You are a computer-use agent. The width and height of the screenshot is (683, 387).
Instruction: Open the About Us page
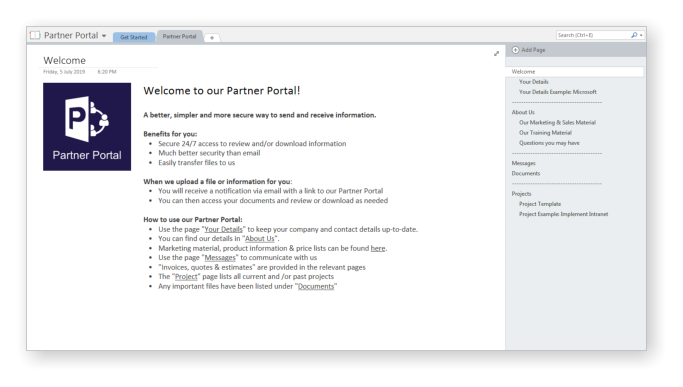(x=523, y=112)
